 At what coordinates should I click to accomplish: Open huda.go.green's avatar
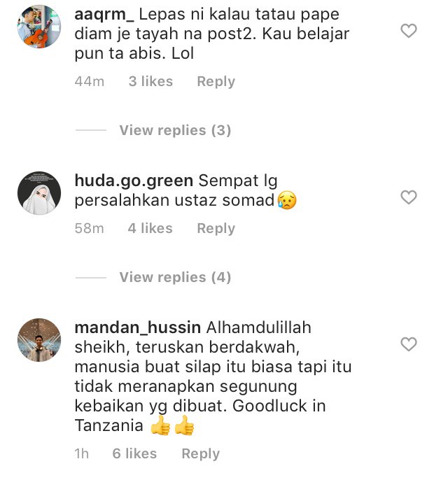pyautogui.click(x=39, y=193)
